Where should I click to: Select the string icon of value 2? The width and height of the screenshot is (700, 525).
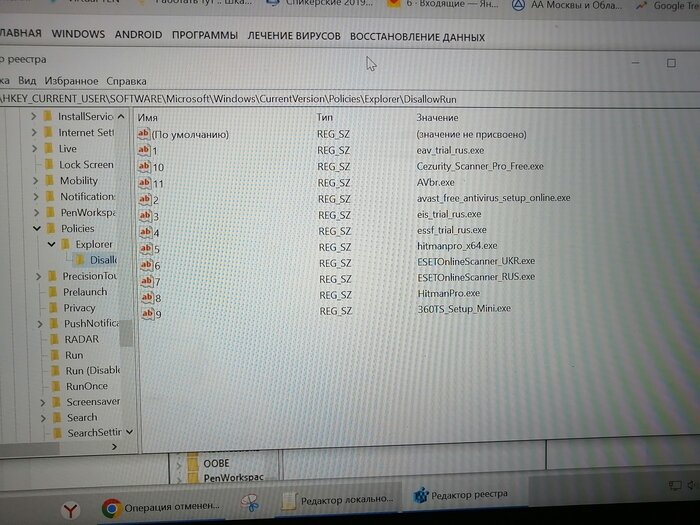click(145, 199)
